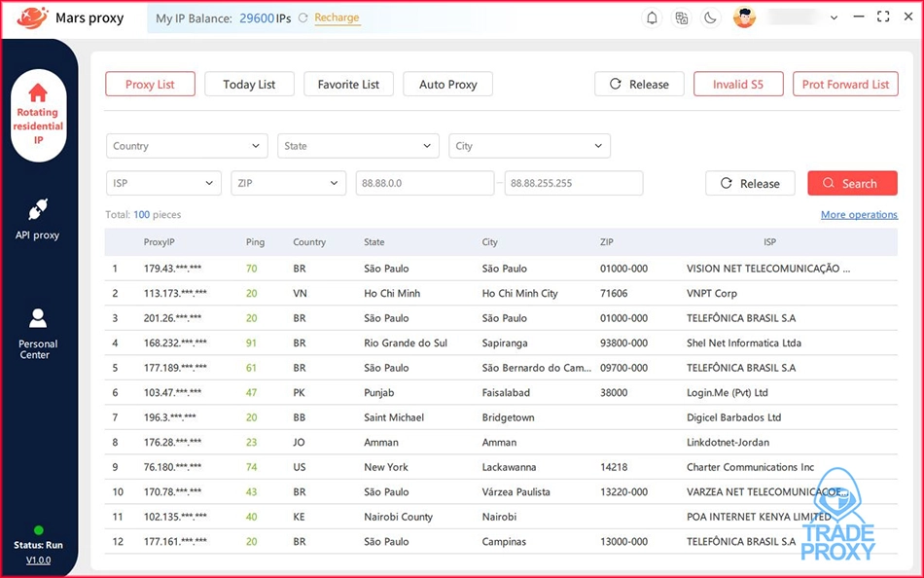Screen dimensions: 924x578
Task: Click the VNPT Corp ISP cell
Action: pos(712,293)
